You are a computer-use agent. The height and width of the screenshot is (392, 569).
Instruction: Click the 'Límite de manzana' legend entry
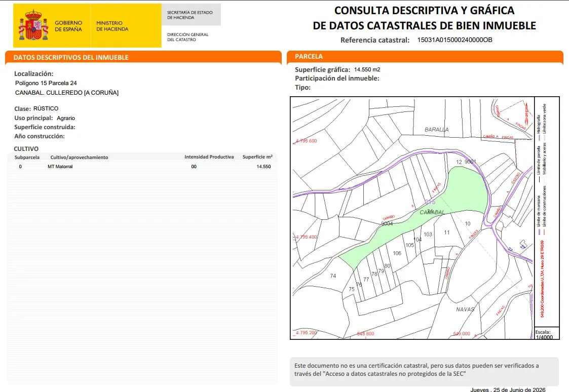click(x=539, y=216)
